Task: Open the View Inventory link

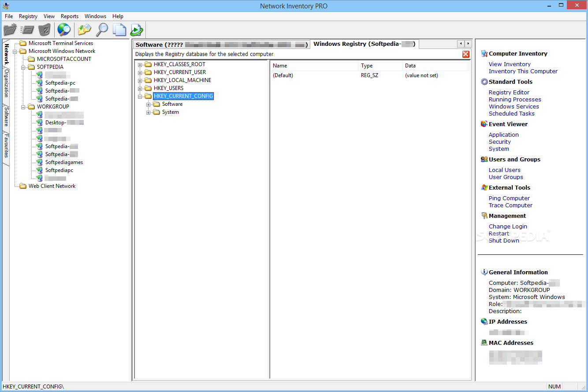Action: tap(510, 64)
